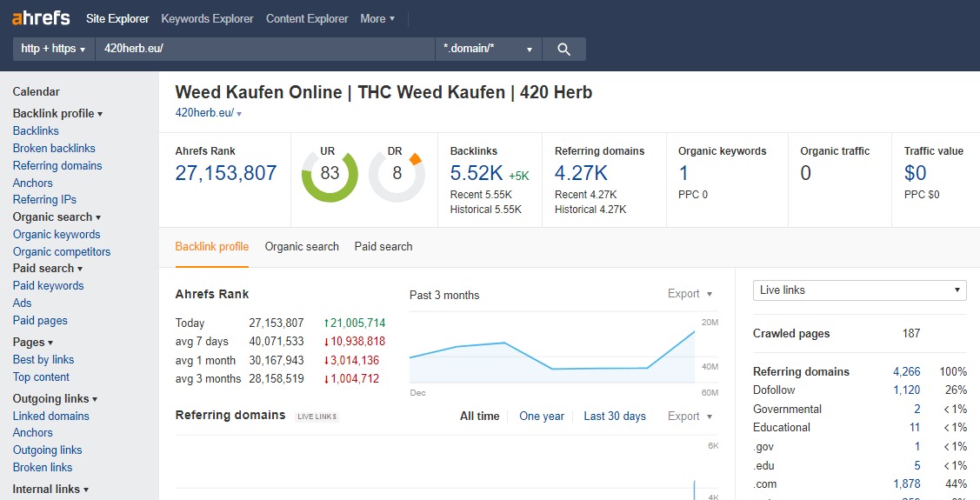The height and width of the screenshot is (500, 980).
Task: Click the UR 83 green donut gauge
Action: (330, 173)
